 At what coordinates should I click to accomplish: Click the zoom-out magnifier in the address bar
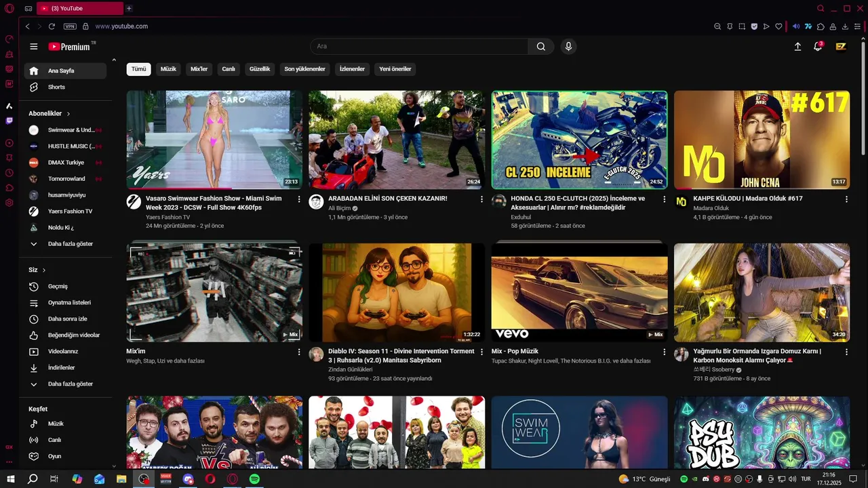(717, 26)
